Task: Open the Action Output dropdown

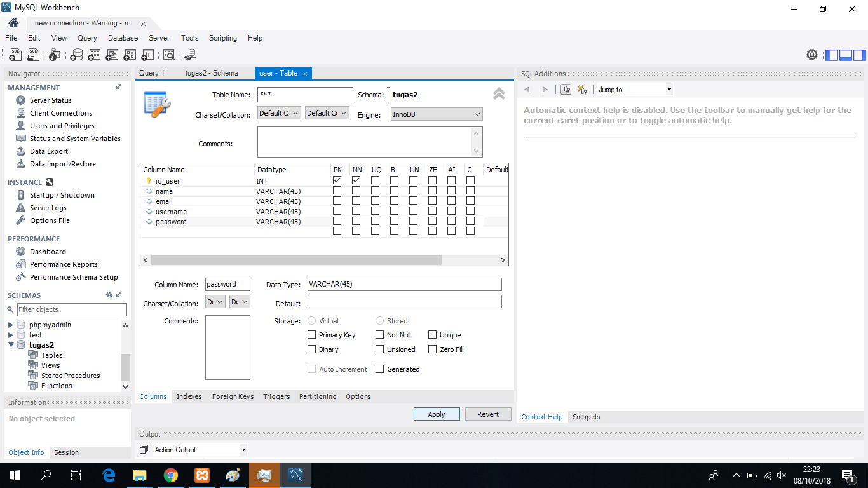Action: (x=200, y=450)
